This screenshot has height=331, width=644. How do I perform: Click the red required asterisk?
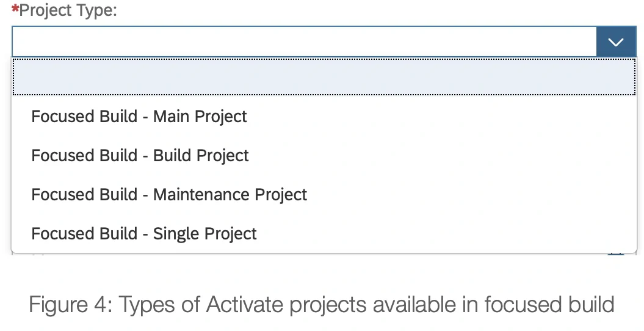coord(15,9)
